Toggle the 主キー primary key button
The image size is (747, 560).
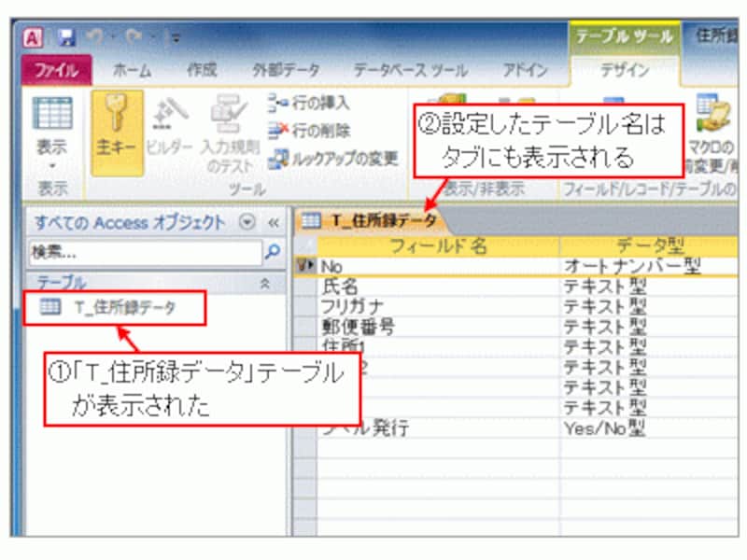(117, 133)
